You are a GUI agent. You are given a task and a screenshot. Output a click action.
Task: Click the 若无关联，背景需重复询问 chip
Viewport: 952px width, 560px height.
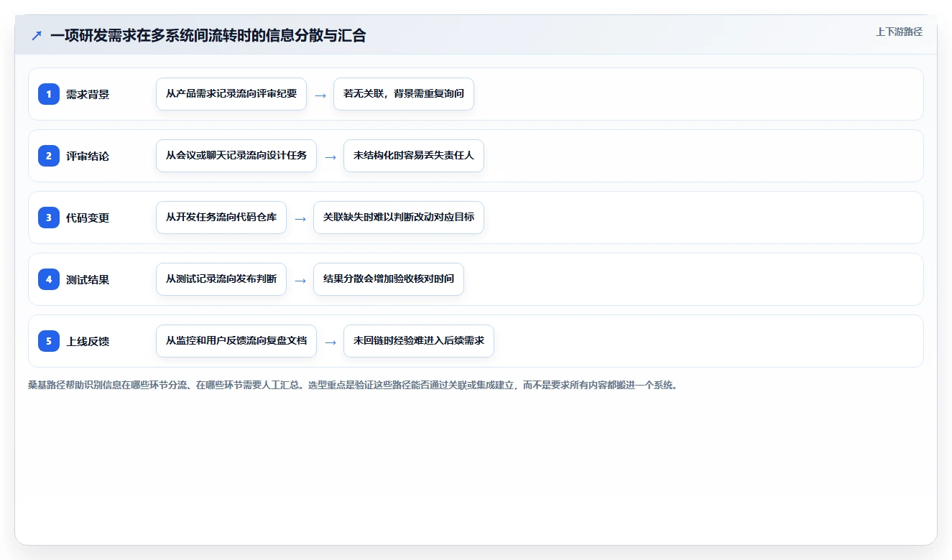pos(404,94)
